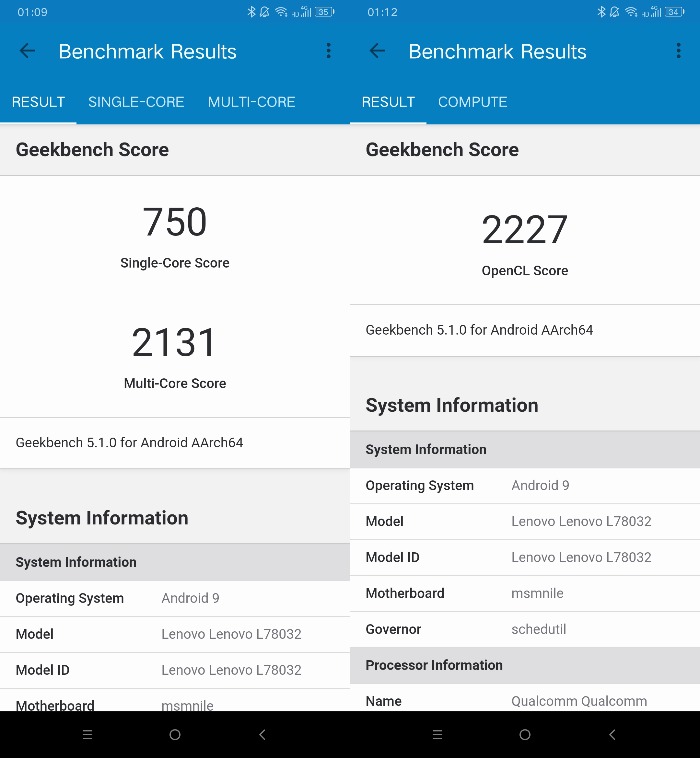Tap the back arrow on right screen

[377, 51]
